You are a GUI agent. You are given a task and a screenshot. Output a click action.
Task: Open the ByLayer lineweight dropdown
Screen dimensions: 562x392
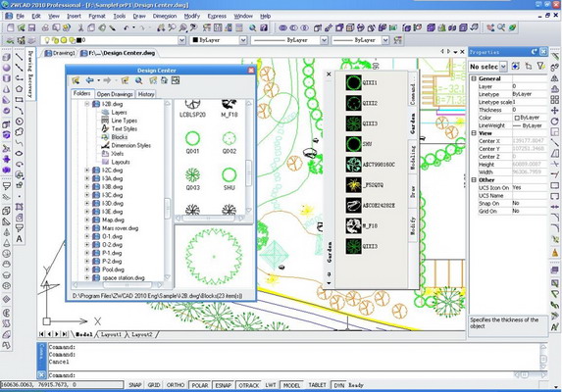(385, 40)
